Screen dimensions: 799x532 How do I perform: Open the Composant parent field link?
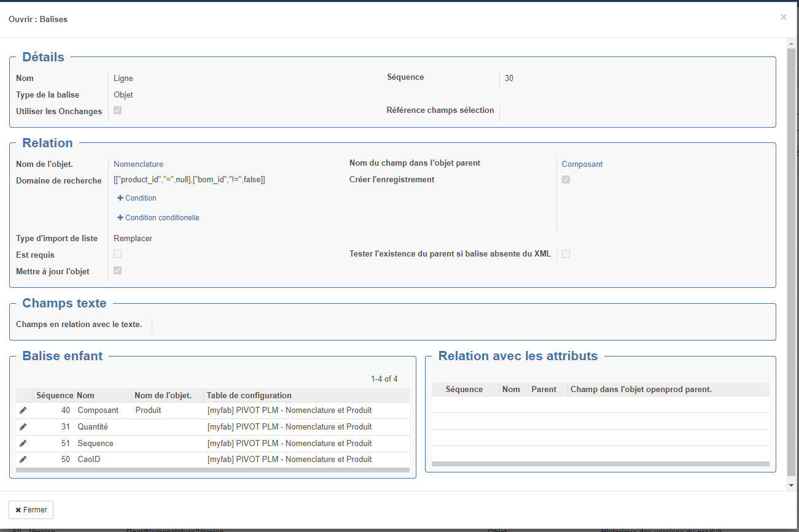582,164
